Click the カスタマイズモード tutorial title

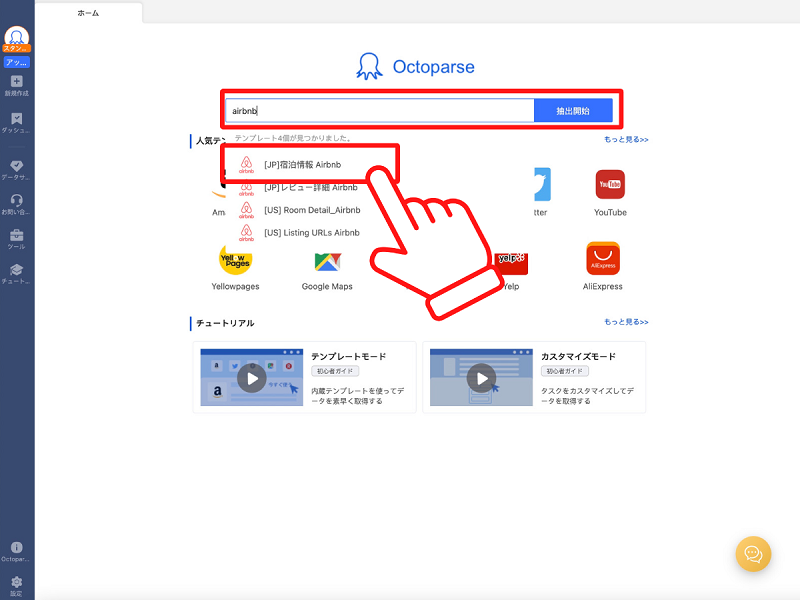[x=578, y=356]
